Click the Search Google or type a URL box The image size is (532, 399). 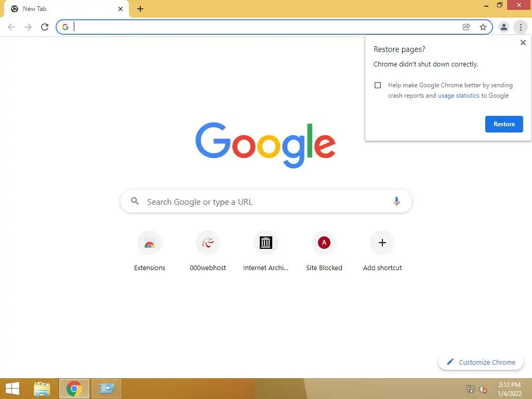(x=266, y=202)
